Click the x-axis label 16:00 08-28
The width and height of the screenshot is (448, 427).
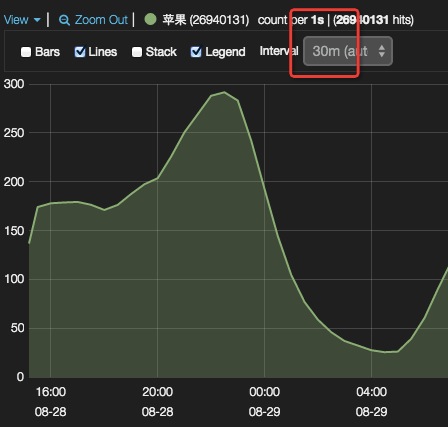click(x=51, y=402)
